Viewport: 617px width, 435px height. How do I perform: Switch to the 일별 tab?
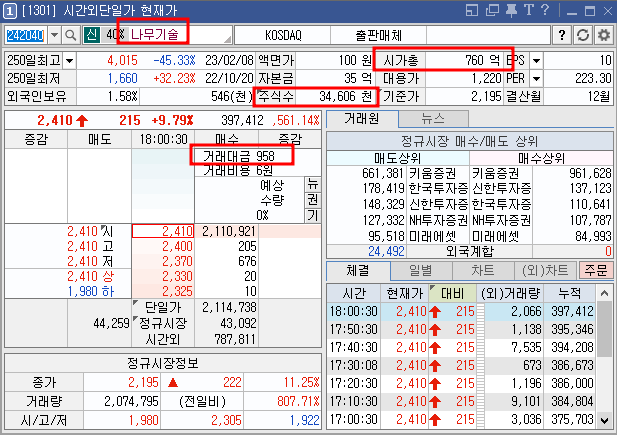[421, 270]
